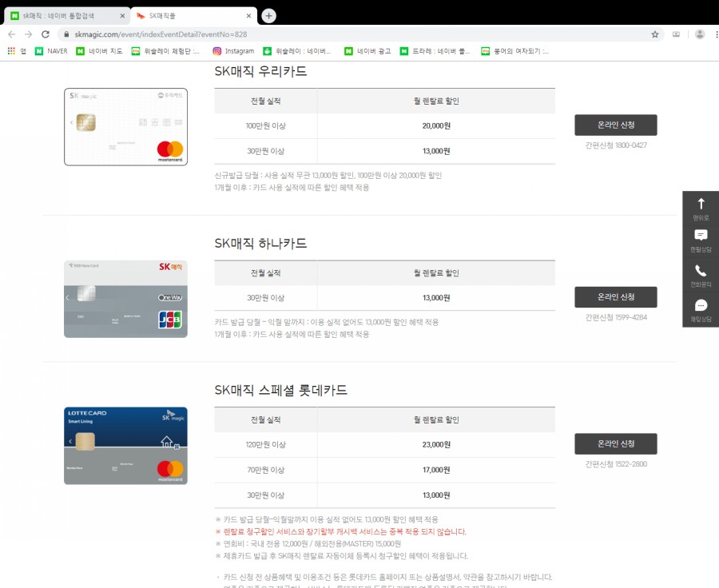This screenshot has height=588, width=719.
Task: Open the 네이버 광고 bookmark
Action: 367,51
